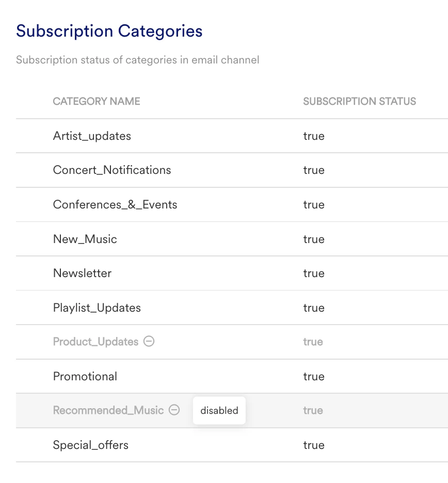Select the New_Music category row

click(x=85, y=239)
